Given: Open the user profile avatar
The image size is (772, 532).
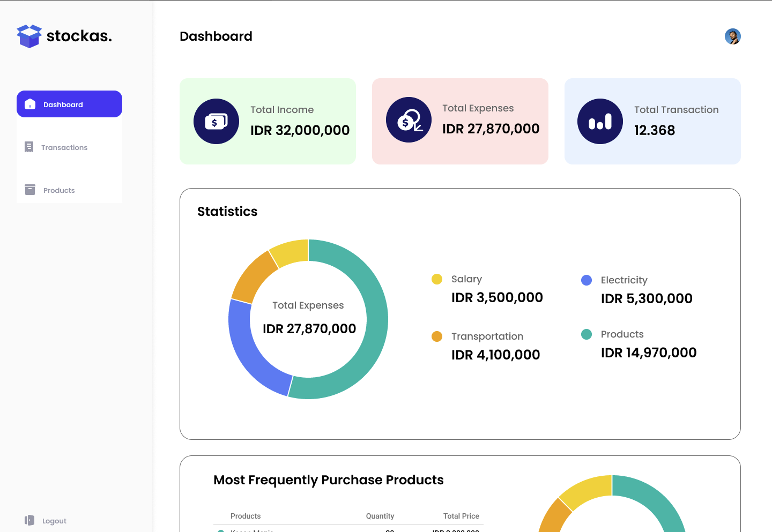Looking at the screenshot, I should (x=732, y=36).
